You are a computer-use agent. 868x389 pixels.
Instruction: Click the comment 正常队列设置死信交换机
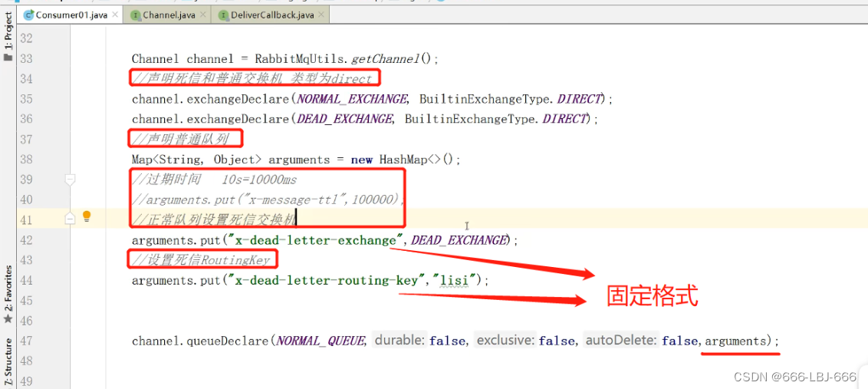(214, 220)
